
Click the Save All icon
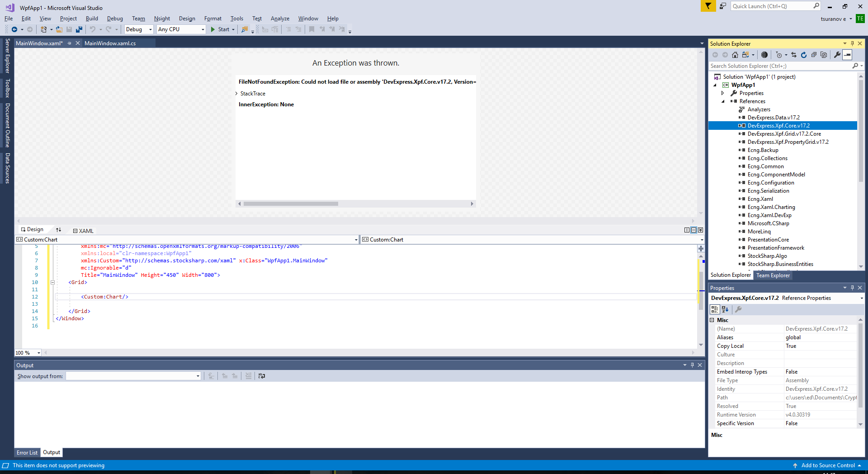pyautogui.click(x=79, y=29)
